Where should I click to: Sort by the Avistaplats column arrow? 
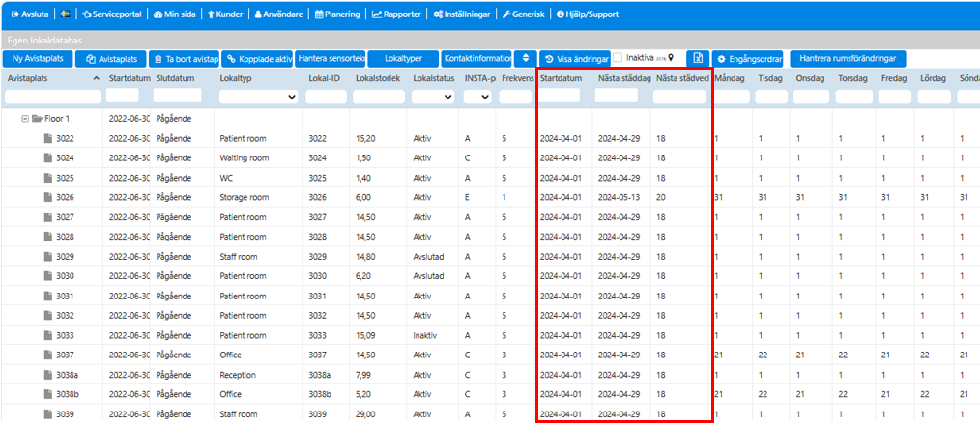[96, 78]
